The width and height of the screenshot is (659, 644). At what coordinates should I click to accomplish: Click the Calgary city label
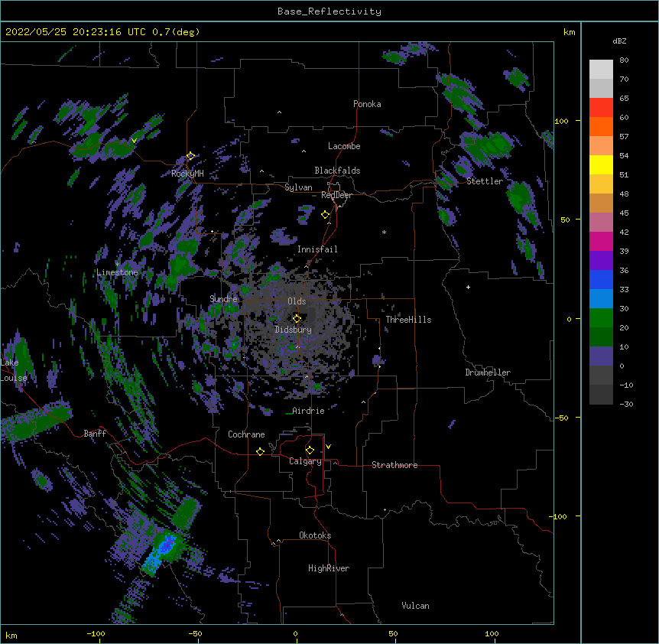click(x=305, y=461)
